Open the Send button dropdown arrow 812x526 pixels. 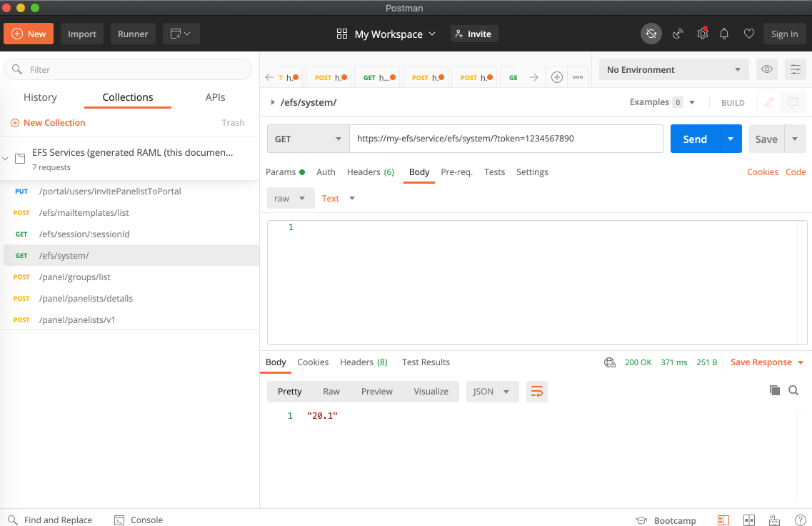[x=731, y=139]
